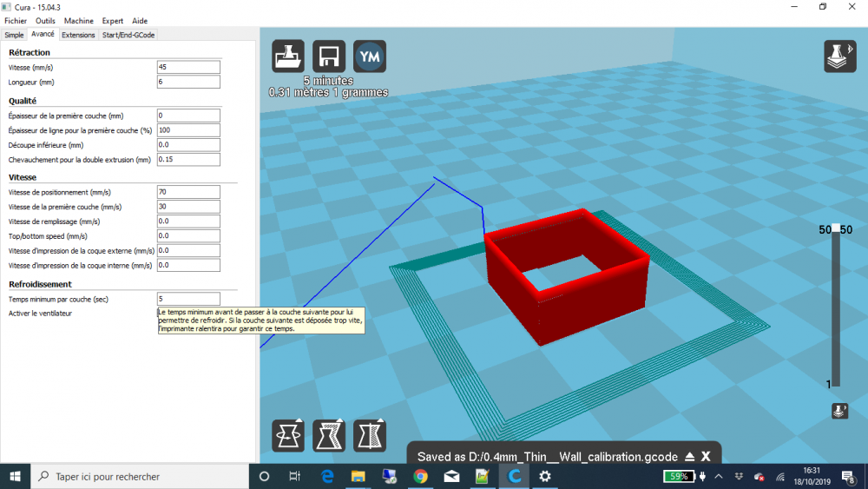Show hidden system tray icons chevron
Image resolution: width=868 pixels, height=489 pixels.
(x=719, y=476)
